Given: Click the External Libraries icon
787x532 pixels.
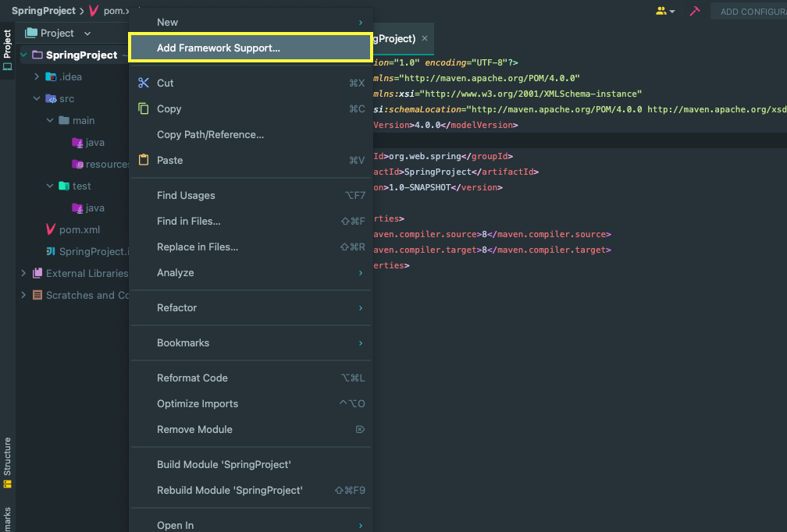Looking at the screenshot, I should [37, 273].
